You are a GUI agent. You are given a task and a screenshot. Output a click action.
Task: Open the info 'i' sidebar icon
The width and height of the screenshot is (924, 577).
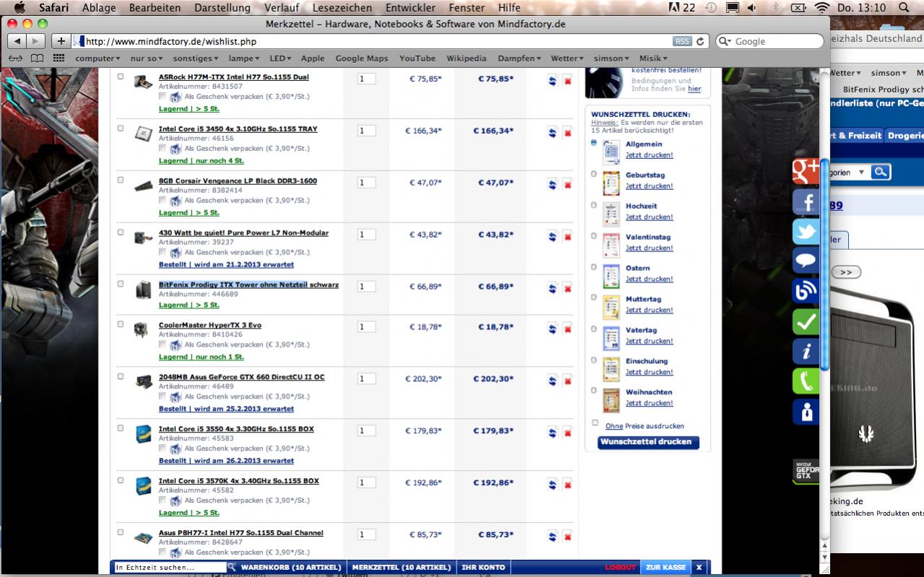[x=806, y=352]
